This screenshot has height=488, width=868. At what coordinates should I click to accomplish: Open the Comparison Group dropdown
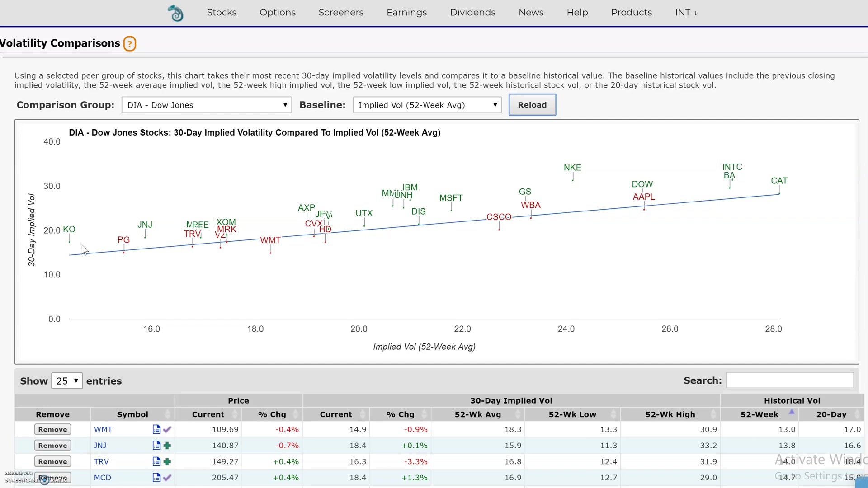coord(207,105)
